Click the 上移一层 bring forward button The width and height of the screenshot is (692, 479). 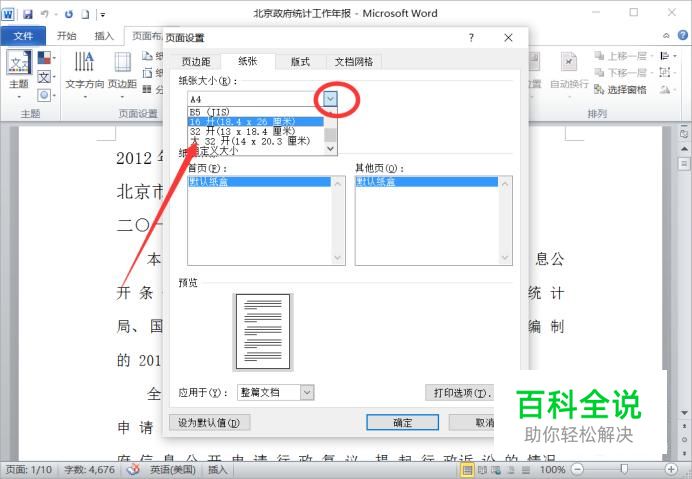pos(624,56)
